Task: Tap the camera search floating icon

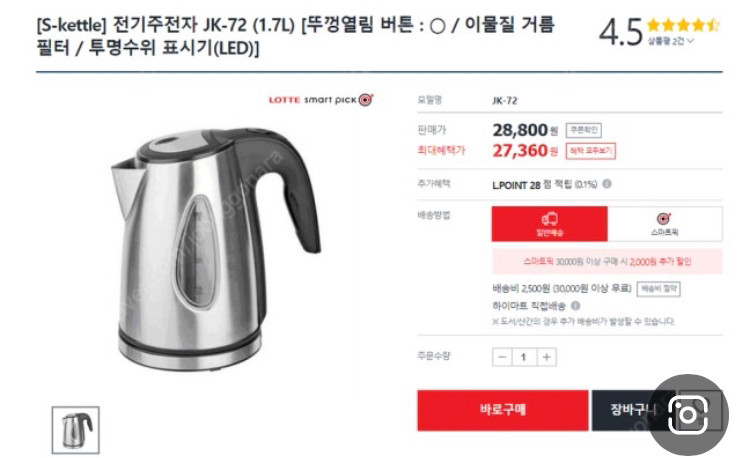Action: tap(688, 414)
